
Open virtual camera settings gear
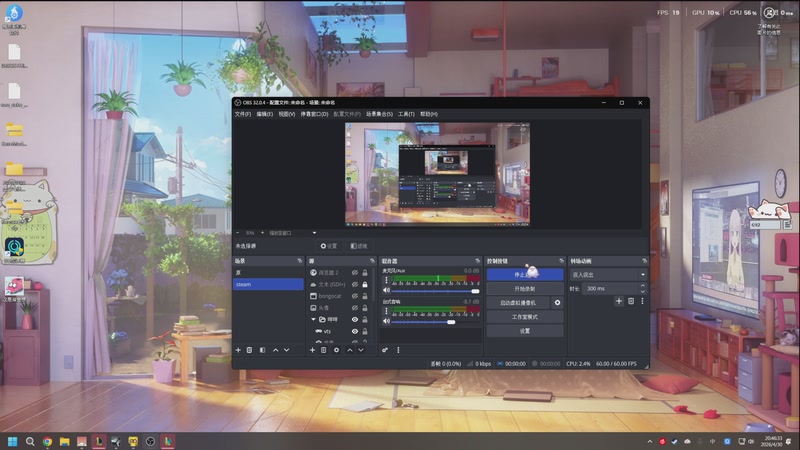pyautogui.click(x=557, y=303)
